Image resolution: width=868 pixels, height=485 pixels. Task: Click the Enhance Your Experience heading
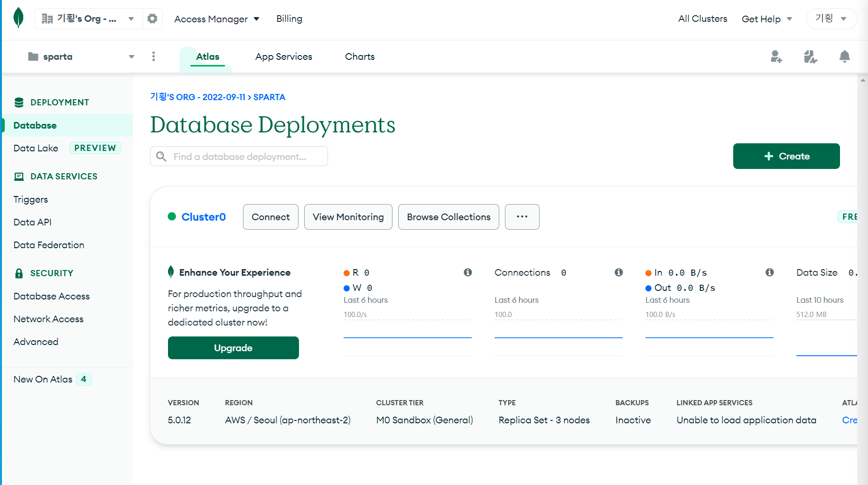point(235,272)
